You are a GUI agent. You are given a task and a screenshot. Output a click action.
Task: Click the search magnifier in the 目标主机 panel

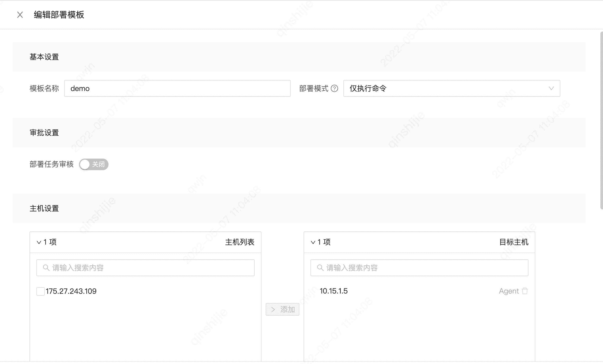click(320, 267)
